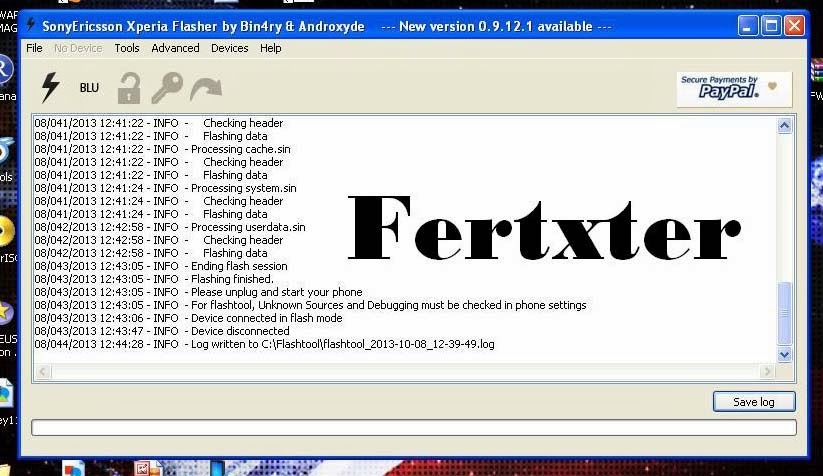Click the curved arrow toolbar icon
This screenshot has height=476, width=823.
tap(206, 89)
